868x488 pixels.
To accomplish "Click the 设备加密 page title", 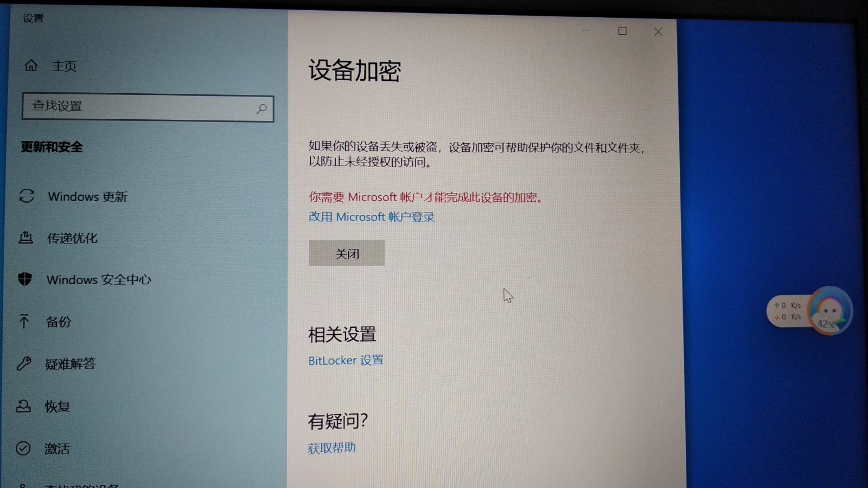I will click(x=354, y=70).
